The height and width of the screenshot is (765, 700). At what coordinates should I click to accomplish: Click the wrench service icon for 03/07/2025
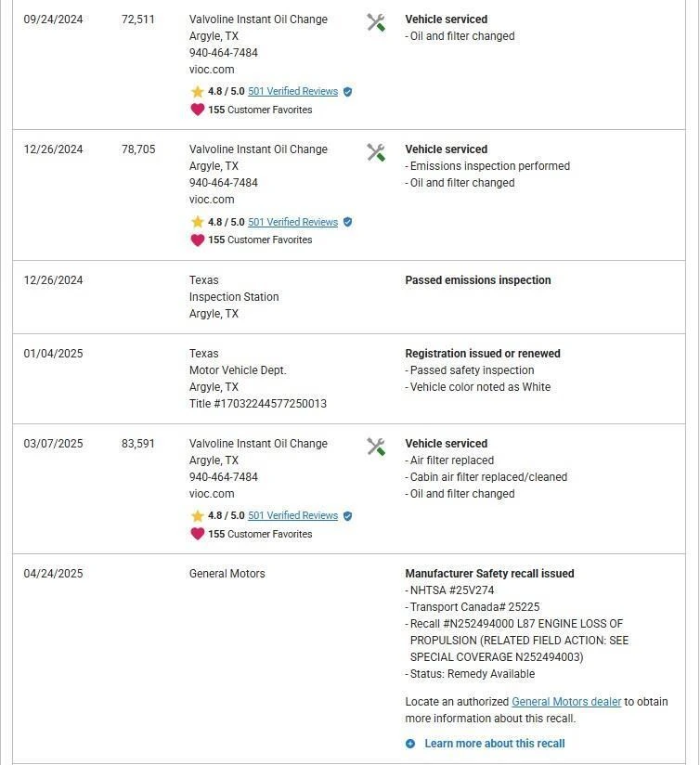[x=376, y=447]
